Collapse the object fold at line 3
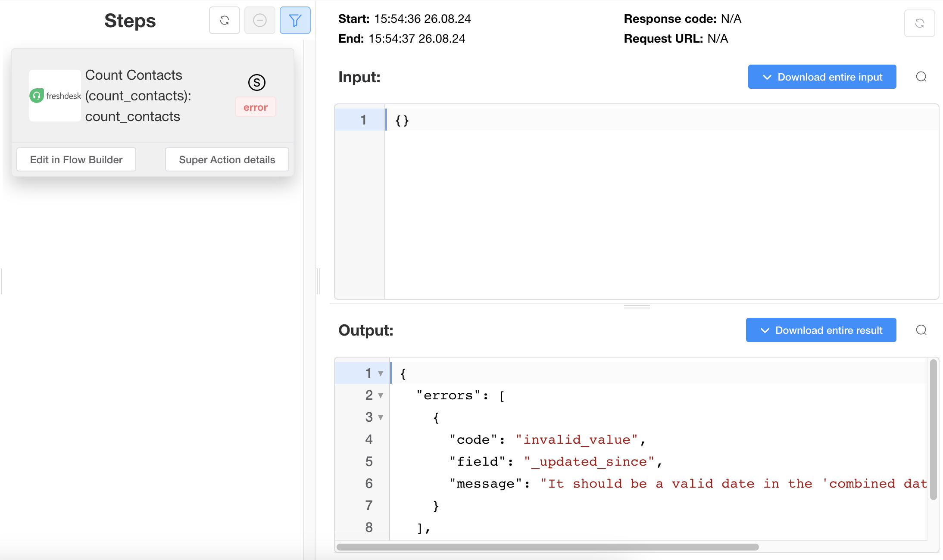Viewport: 943px width, 560px height. 381,417
